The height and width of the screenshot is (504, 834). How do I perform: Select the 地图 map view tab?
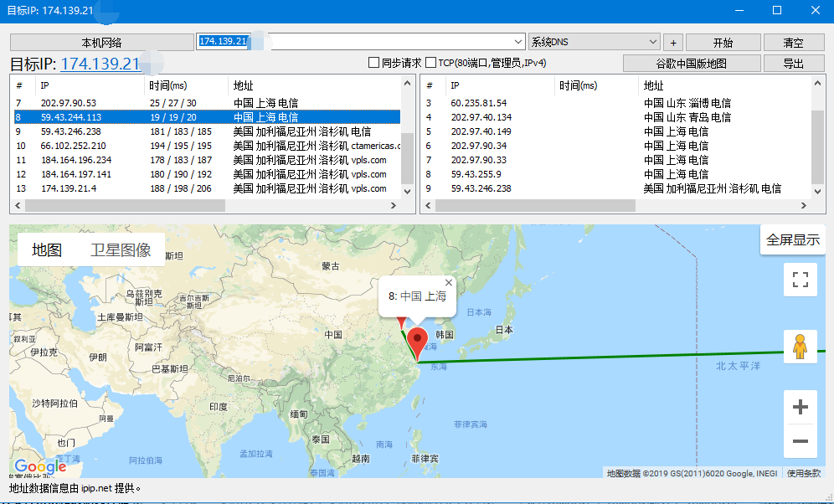[x=47, y=249]
